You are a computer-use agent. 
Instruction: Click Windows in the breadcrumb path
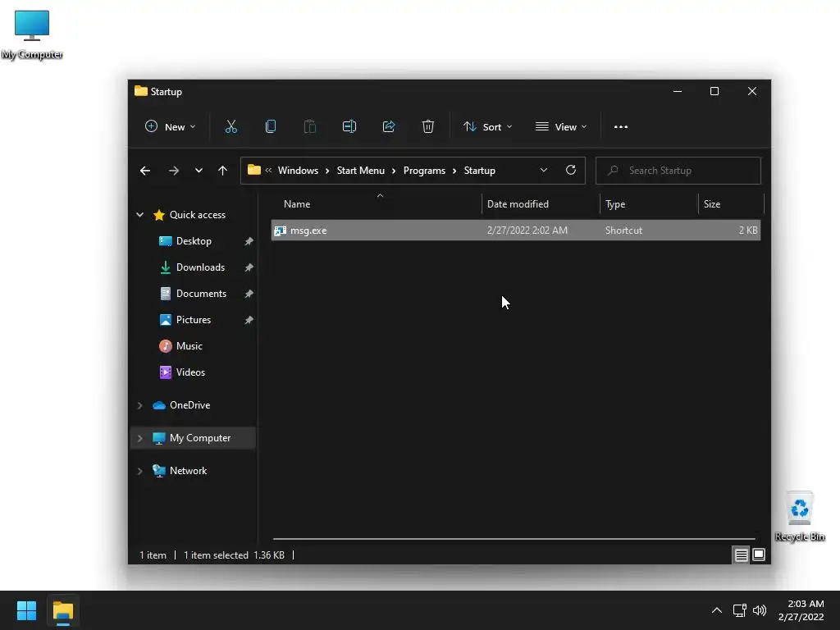coord(298,171)
